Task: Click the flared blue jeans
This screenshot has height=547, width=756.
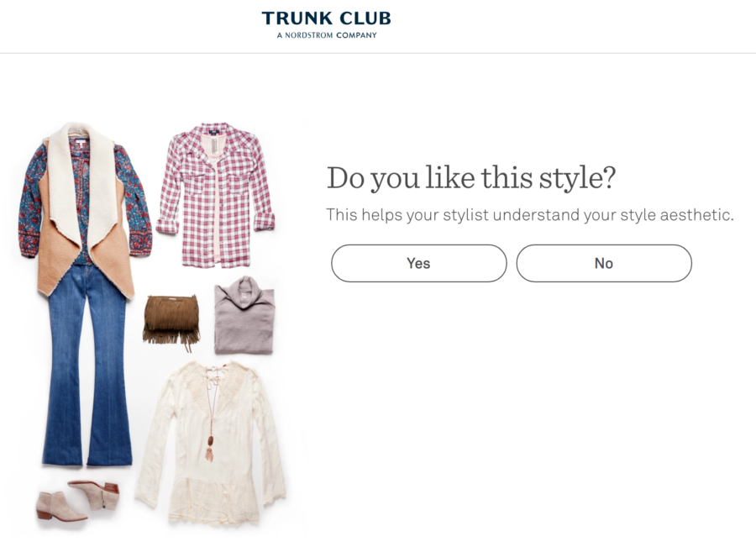Action: 87,366
